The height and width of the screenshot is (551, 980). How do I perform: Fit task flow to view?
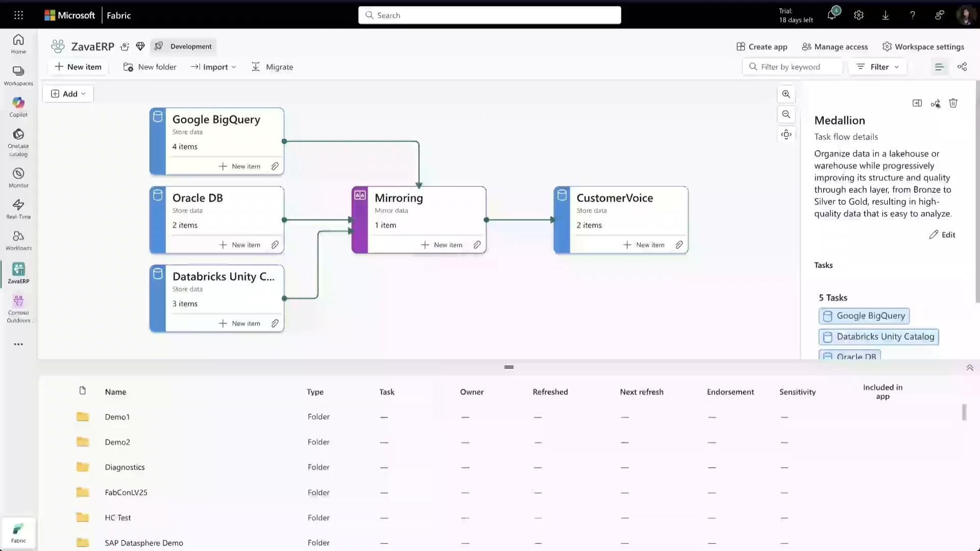786,135
